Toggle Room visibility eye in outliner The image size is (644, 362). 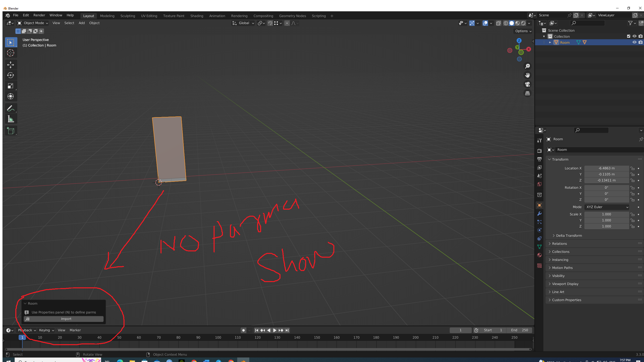tap(634, 42)
